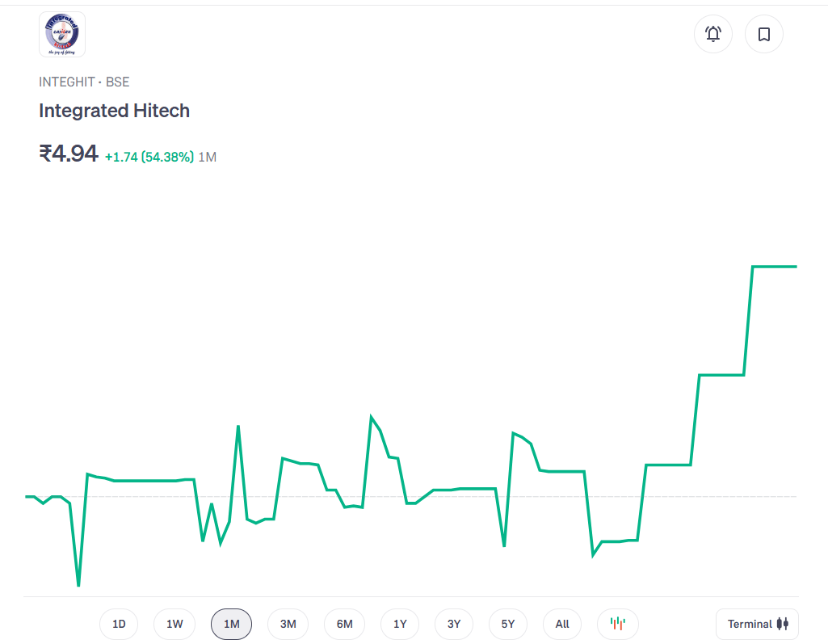Click the lowest dip near chart's left
The image size is (828, 644).
78,584
